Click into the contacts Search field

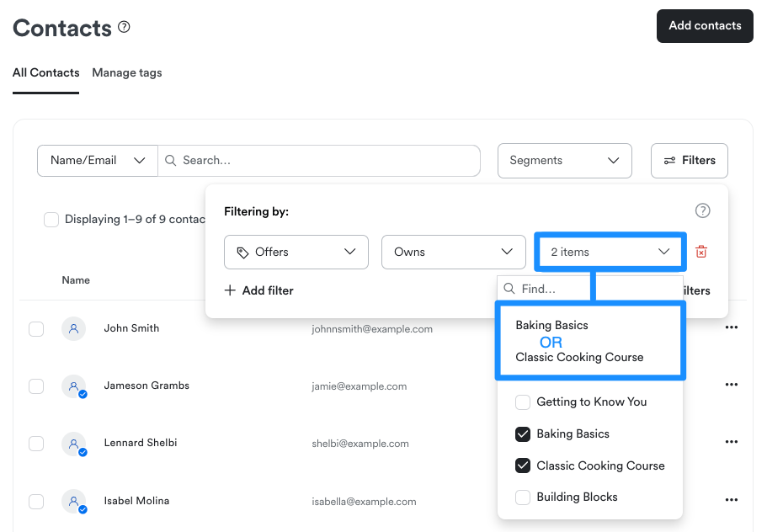point(319,161)
